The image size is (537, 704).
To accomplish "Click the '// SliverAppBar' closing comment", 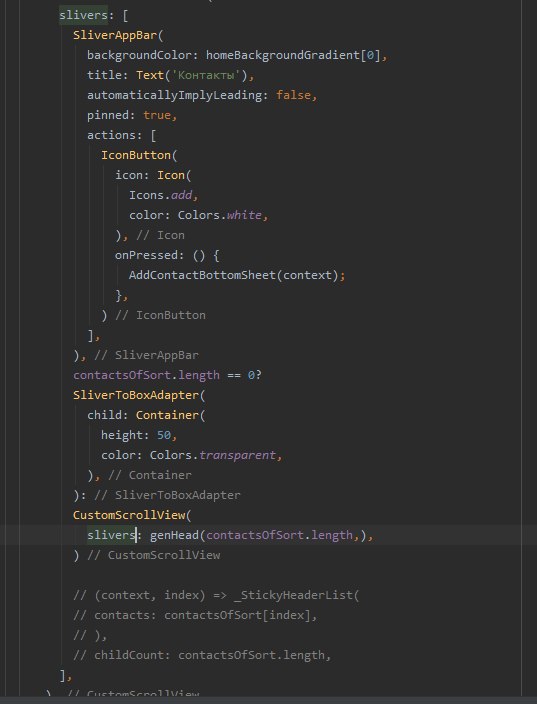I will pos(146,355).
